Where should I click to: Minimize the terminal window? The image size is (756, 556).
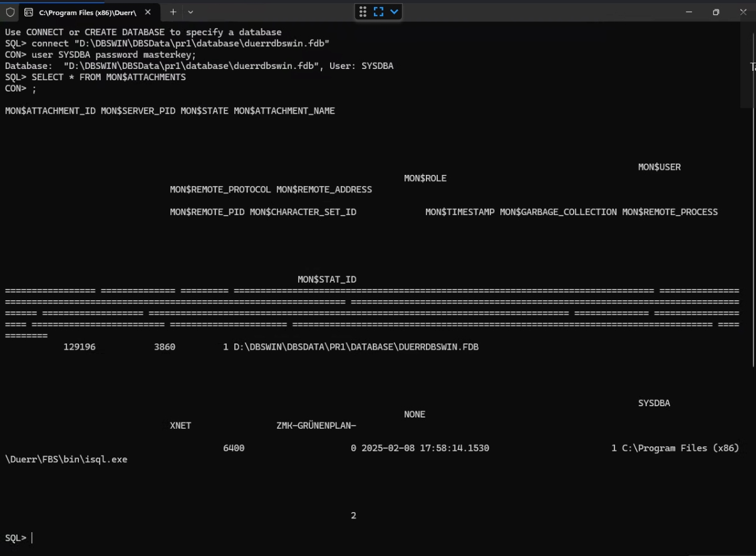pos(689,12)
